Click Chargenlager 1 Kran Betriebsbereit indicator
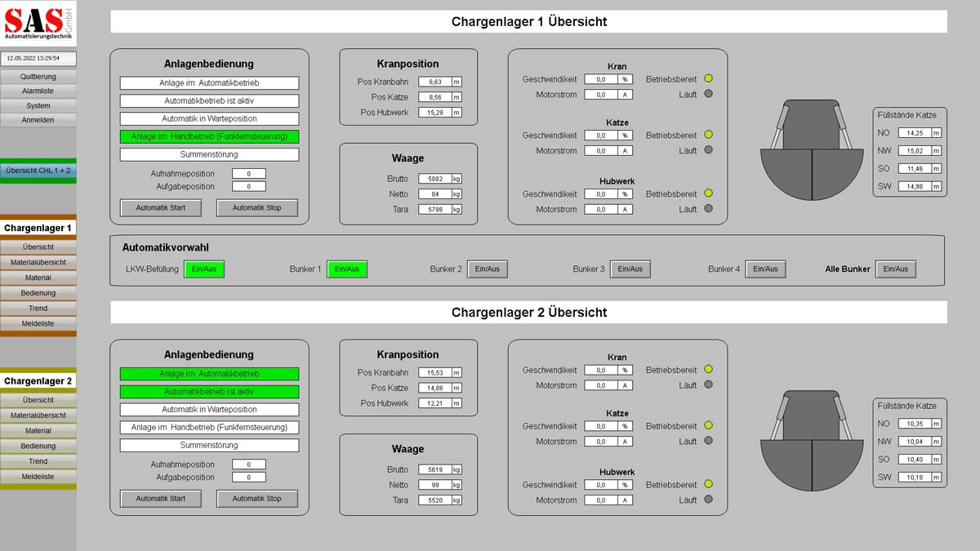The height and width of the screenshot is (551, 980). point(708,79)
